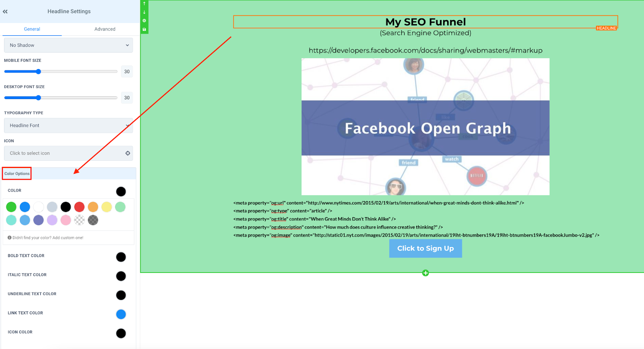Open the Link Text Color swatch

click(121, 314)
